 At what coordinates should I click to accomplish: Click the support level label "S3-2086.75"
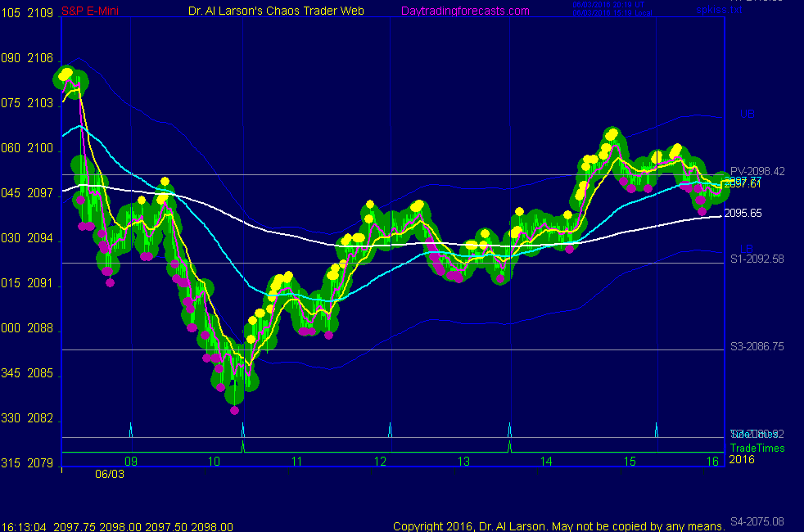pyautogui.click(x=757, y=346)
